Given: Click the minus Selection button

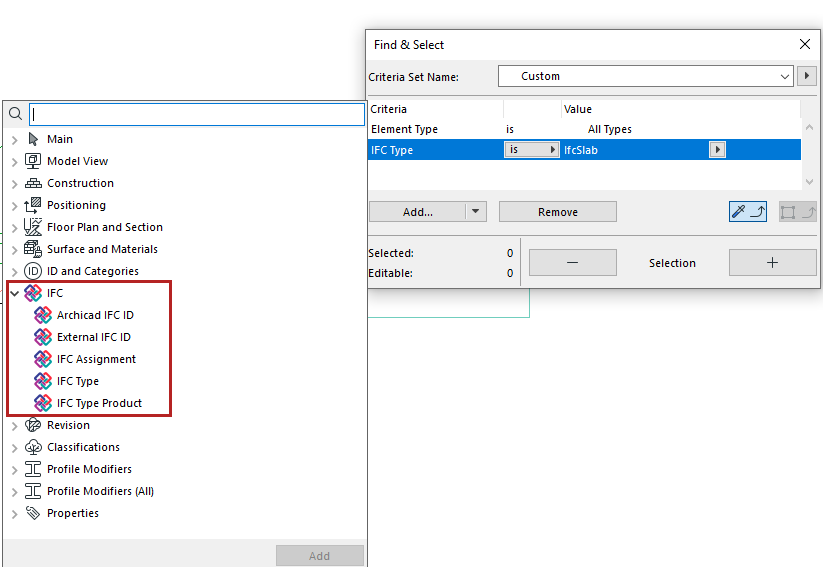Looking at the screenshot, I should click(x=573, y=262).
